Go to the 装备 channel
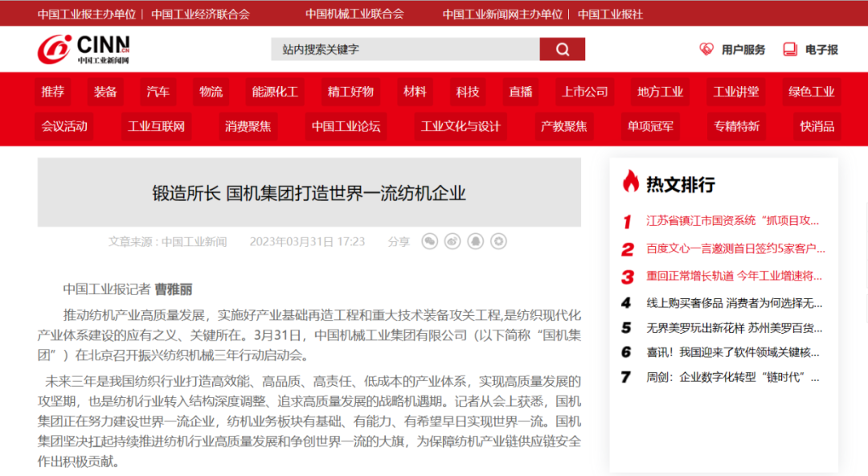The height and width of the screenshot is (476, 868). (105, 92)
